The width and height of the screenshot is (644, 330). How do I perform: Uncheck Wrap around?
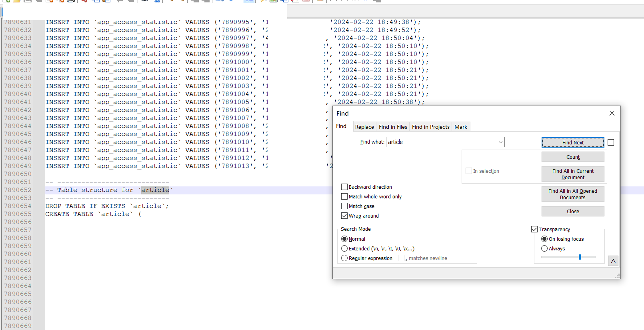point(344,216)
